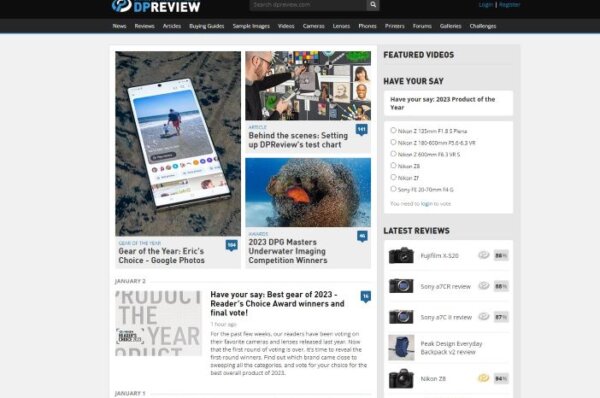Click the Peak Design backpack thumbnail

[x=401, y=347]
